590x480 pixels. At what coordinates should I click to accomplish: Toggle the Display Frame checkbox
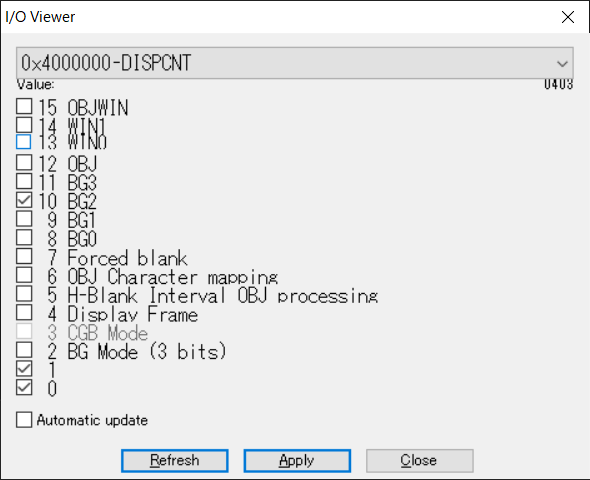tap(24, 313)
